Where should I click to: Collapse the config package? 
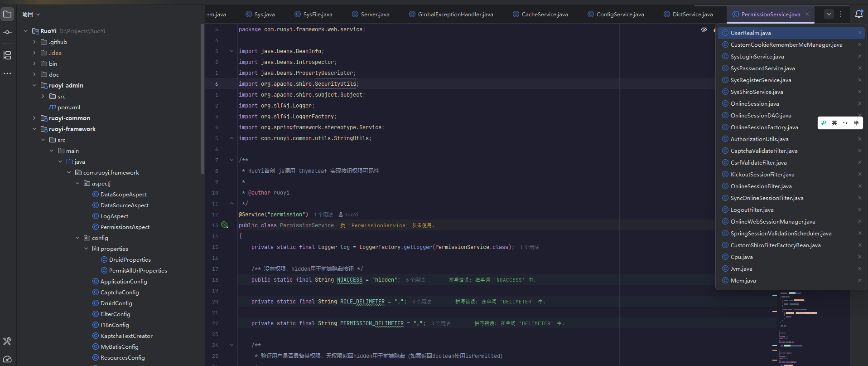(x=77, y=238)
